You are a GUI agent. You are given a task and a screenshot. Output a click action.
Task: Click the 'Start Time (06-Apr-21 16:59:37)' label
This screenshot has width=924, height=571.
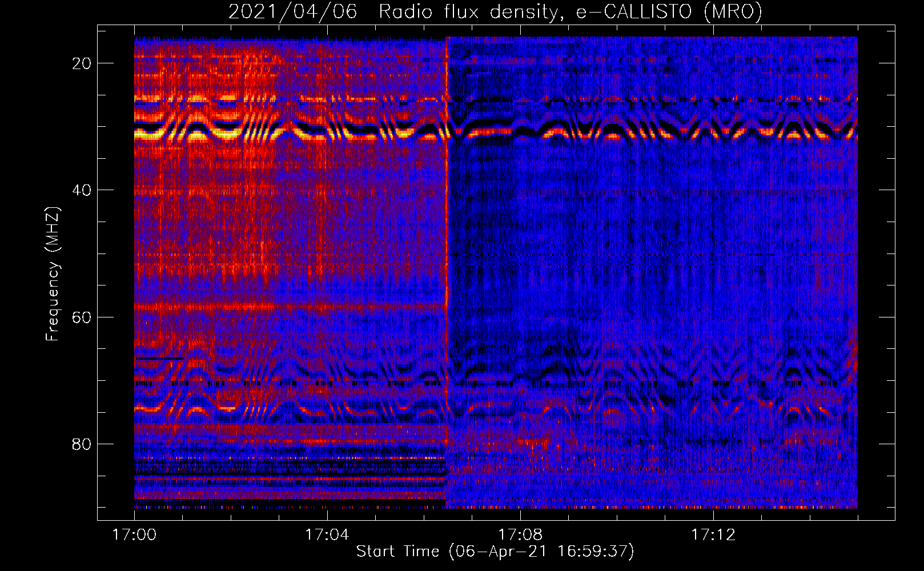coord(495,552)
